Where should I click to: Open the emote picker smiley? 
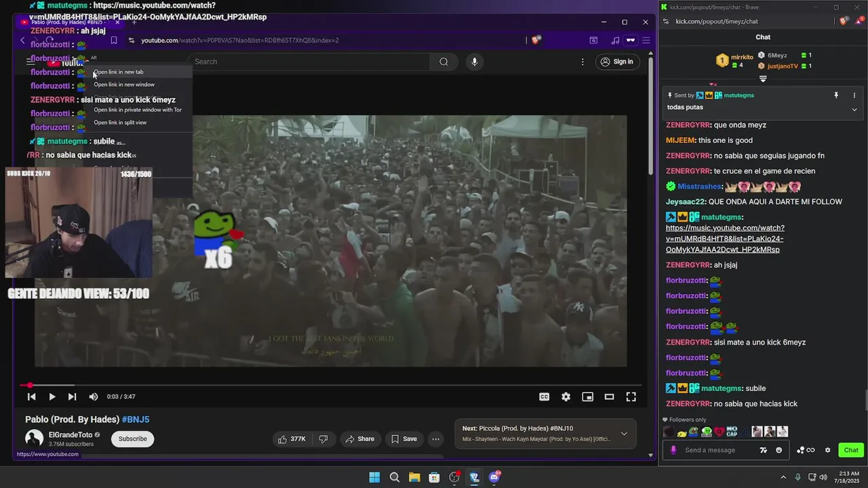[778, 450]
